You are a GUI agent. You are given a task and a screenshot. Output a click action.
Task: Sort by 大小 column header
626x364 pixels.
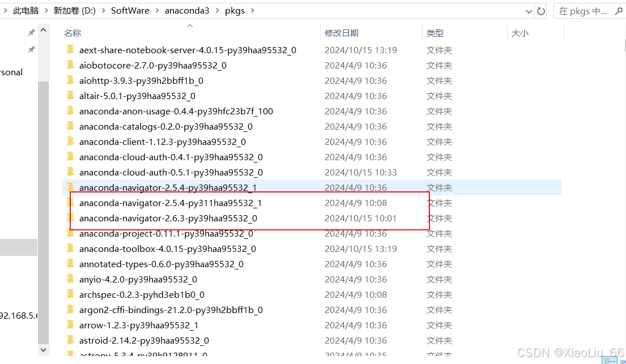(x=520, y=33)
